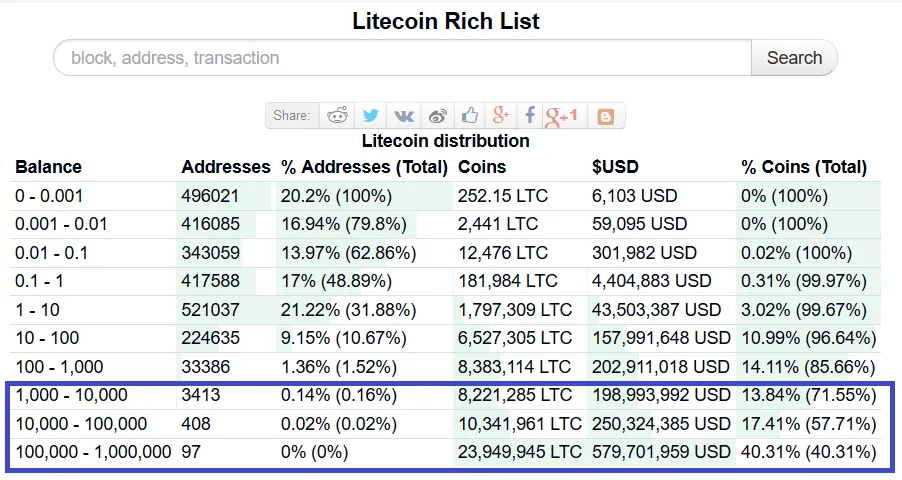Select the 1,000 - 10,000 balance cell
The image size is (902, 480).
[x=71, y=395]
